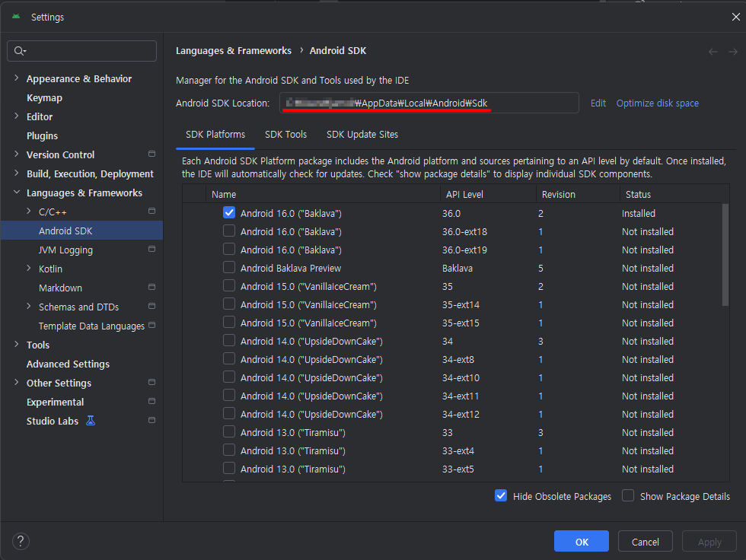Click the OK button
Screen dimensions: 746x560
coord(582,541)
